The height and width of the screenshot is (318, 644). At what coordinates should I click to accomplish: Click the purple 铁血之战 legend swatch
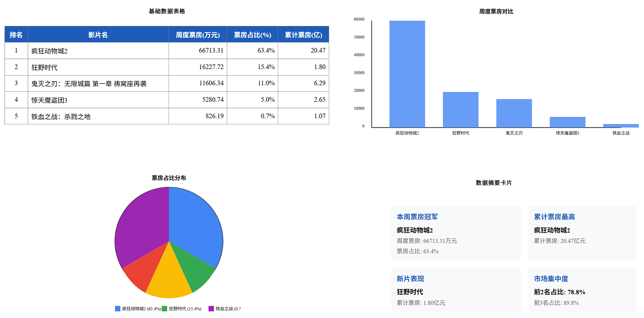pos(211,308)
